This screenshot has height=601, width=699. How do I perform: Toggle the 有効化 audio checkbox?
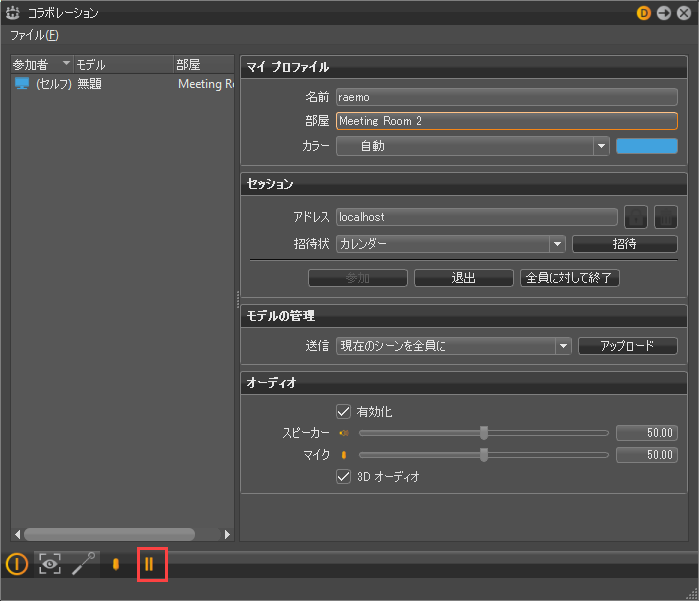coord(343,411)
